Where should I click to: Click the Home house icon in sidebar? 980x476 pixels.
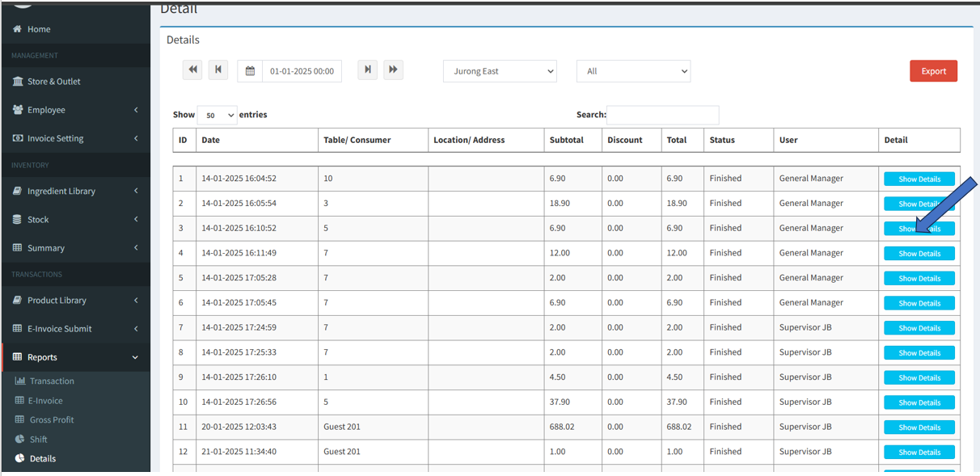(18, 29)
